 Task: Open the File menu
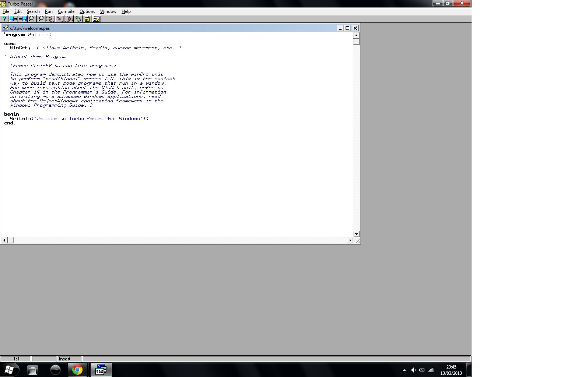click(x=6, y=11)
